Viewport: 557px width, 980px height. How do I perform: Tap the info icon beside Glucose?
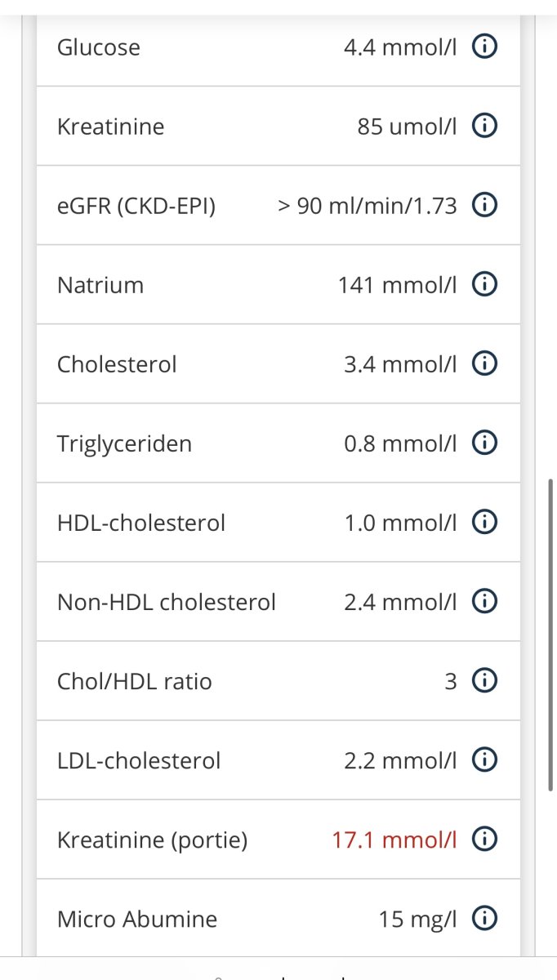(x=485, y=47)
